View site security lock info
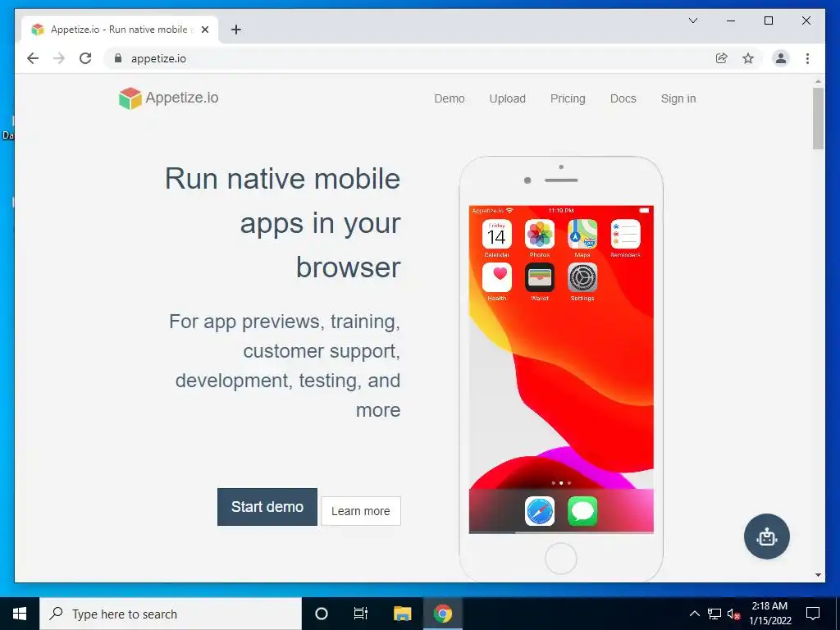The width and height of the screenshot is (840, 630). [118, 58]
